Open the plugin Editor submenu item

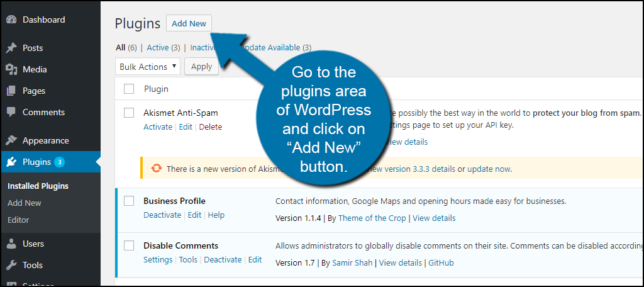18,220
